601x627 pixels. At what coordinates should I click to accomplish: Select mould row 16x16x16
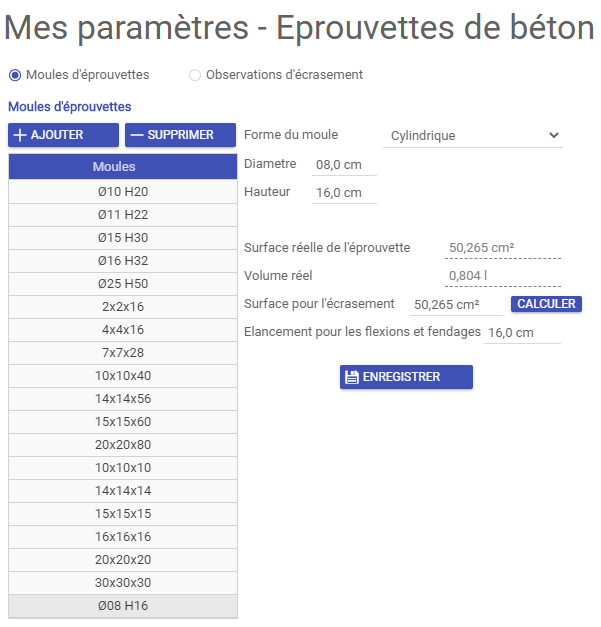coord(123,537)
